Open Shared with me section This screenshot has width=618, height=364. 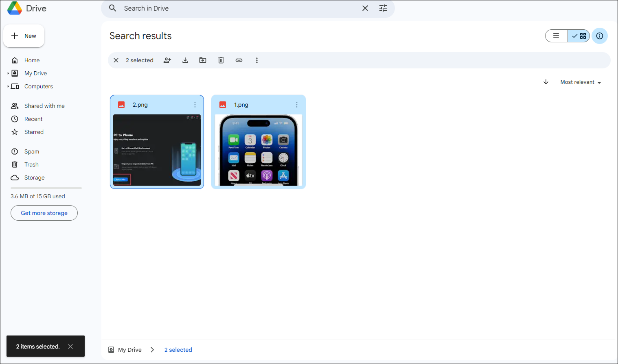44,106
